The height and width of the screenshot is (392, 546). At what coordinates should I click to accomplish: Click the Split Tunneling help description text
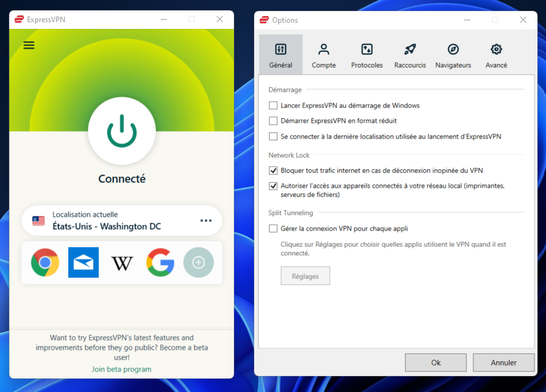pos(393,249)
